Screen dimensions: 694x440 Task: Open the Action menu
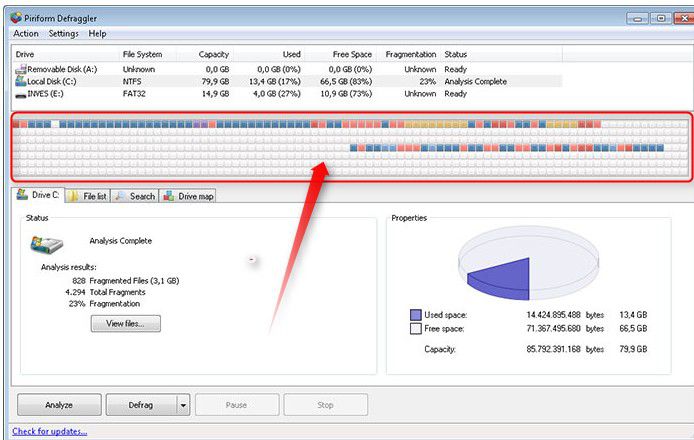pos(26,34)
